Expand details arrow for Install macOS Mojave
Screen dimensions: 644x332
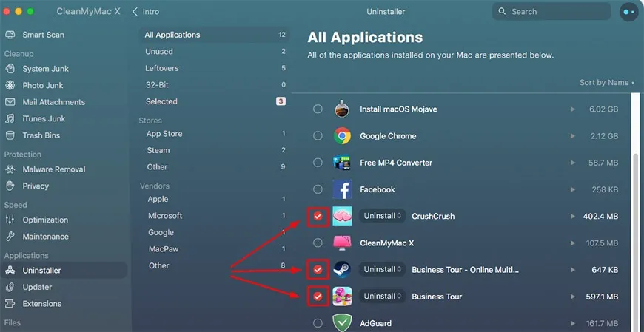[x=572, y=109]
